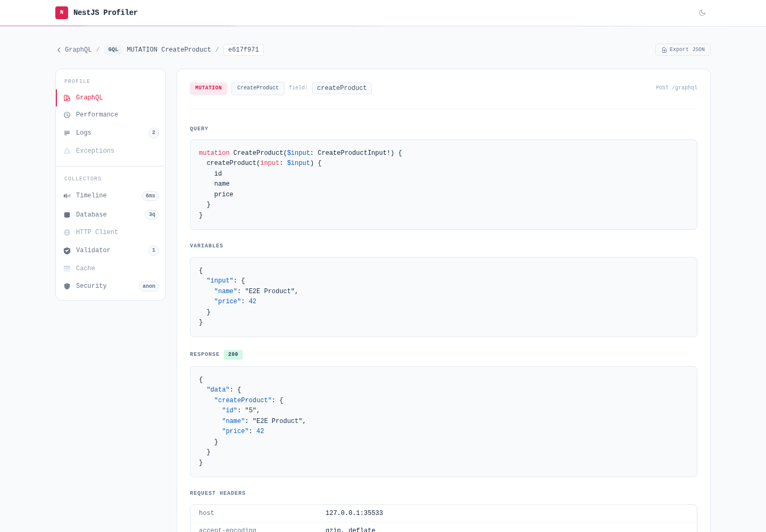Click the 3q Database badge

[152, 215]
